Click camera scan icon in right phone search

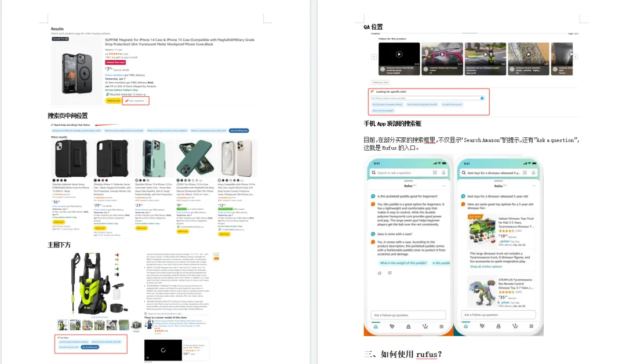pyautogui.click(x=525, y=173)
